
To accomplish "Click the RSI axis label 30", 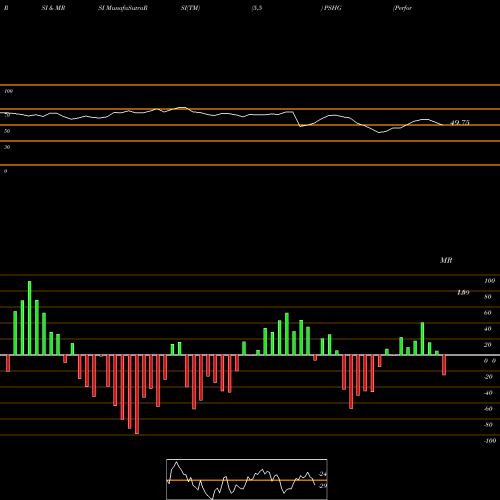I will [x=7, y=147].
